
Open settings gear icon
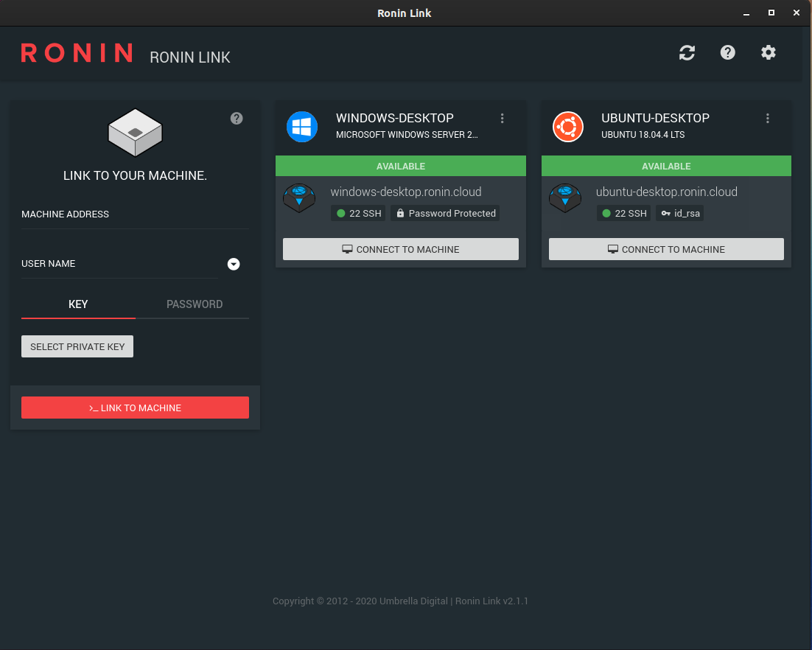click(768, 52)
